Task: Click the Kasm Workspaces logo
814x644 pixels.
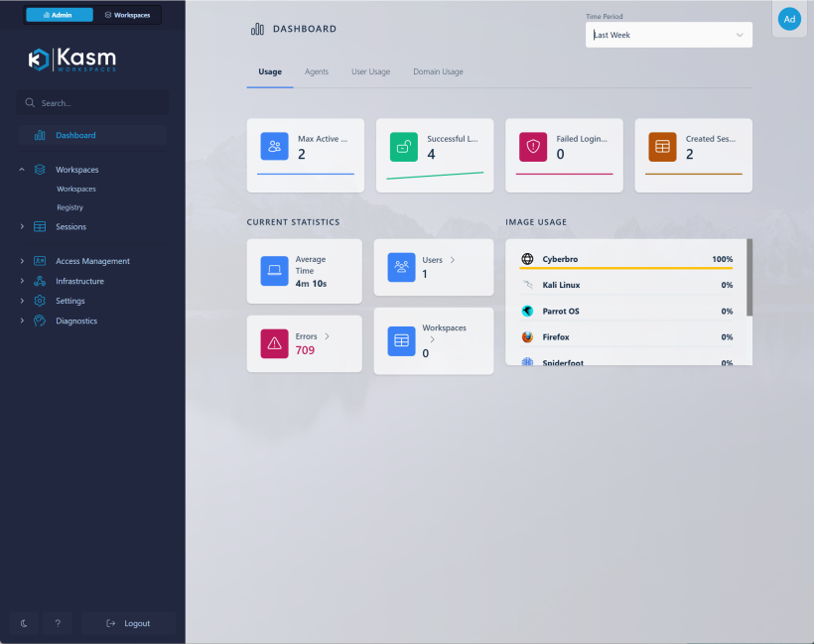Action: (73, 59)
